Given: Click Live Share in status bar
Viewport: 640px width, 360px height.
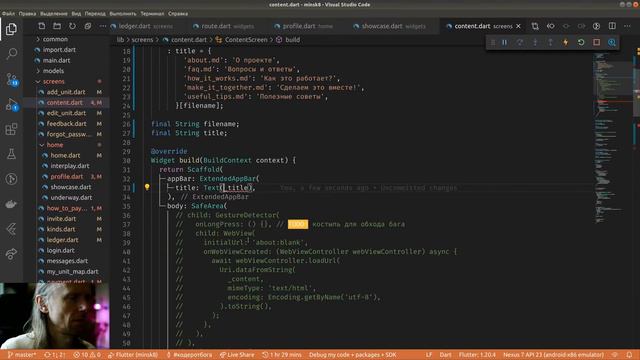Looking at the screenshot, I should coord(237,355).
